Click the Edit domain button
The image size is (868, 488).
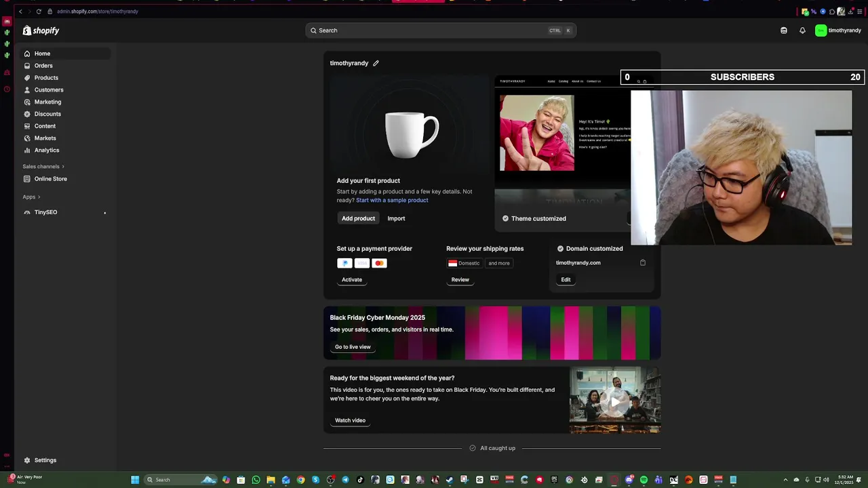point(566,279)
